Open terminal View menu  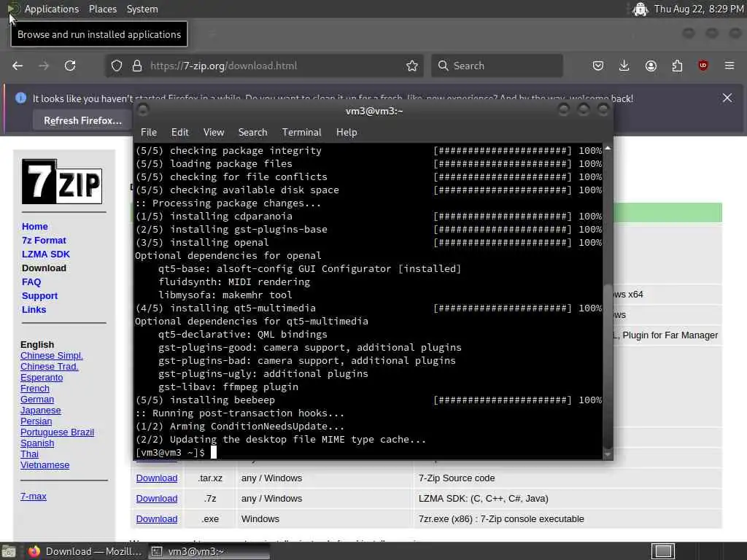[x=214, y=132]
